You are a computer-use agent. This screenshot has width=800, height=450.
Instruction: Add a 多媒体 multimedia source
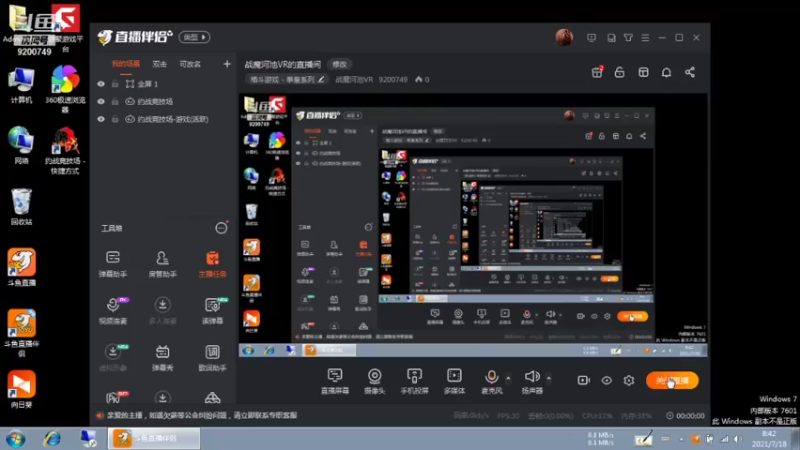454,381
